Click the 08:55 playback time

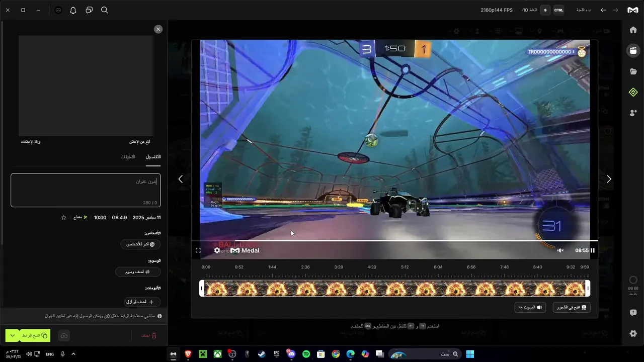click(x=582, y=250)
